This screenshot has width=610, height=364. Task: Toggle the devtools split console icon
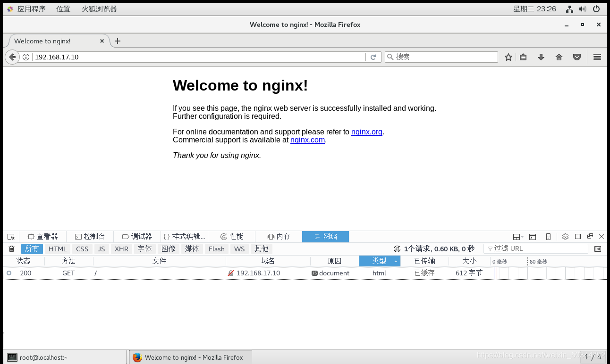(533, 237)
